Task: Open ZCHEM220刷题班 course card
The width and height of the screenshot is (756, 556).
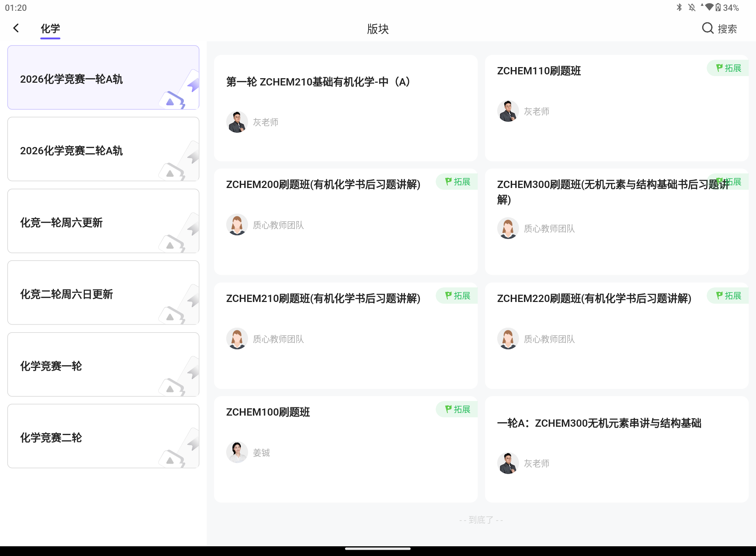Action: point(617,336)
